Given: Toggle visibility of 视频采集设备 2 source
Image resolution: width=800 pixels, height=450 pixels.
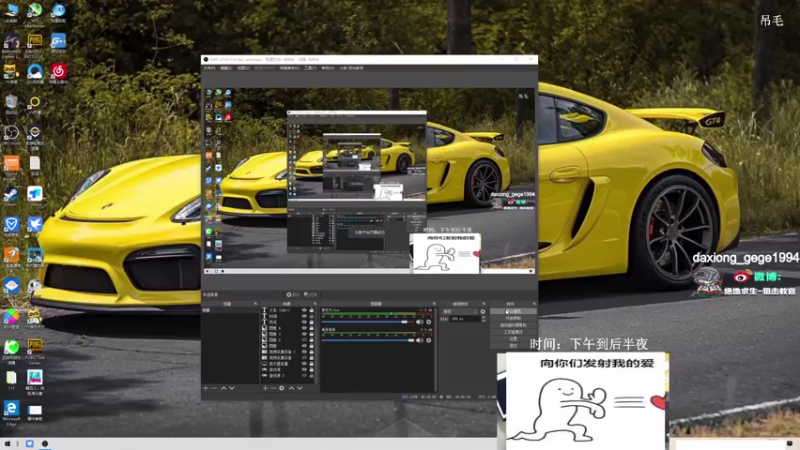Looking at the screenshot, I should tap(304, 352).
